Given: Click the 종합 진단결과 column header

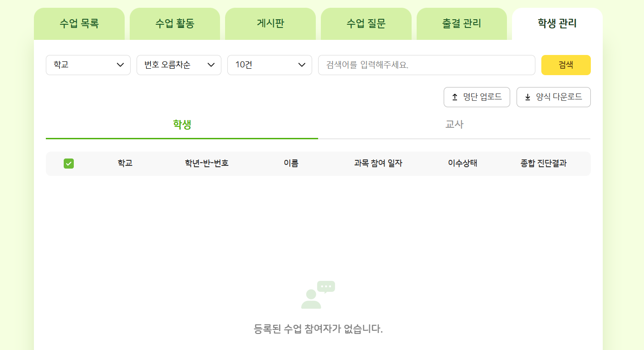Looking at the screenshot, I should 543,164.
